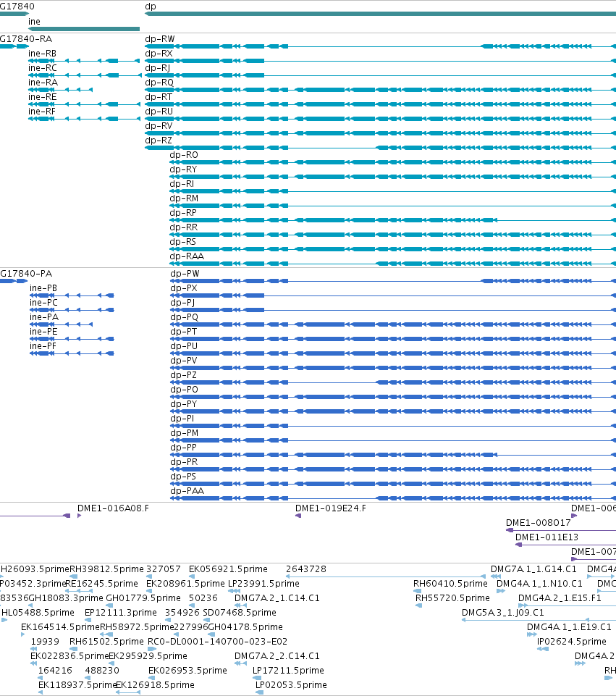The height and width of the screenshot is (696, 616).
Task: Choose transcript label dp-RR
Action: [184, 227]
